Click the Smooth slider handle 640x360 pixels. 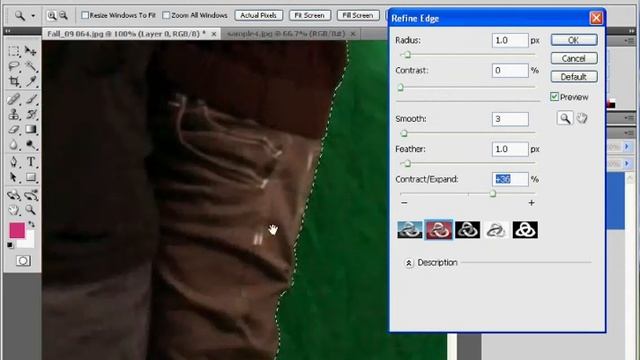[404, 133]
